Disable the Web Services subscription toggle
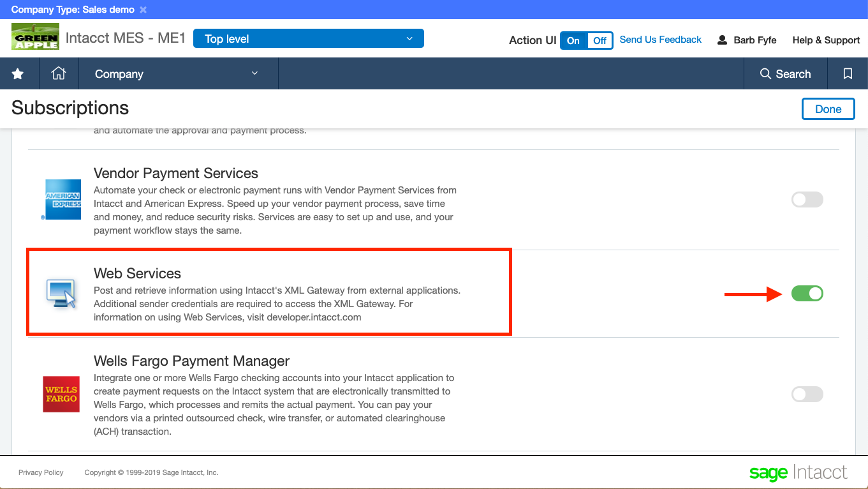Screen dimensions: 868x489 (807, 294)
